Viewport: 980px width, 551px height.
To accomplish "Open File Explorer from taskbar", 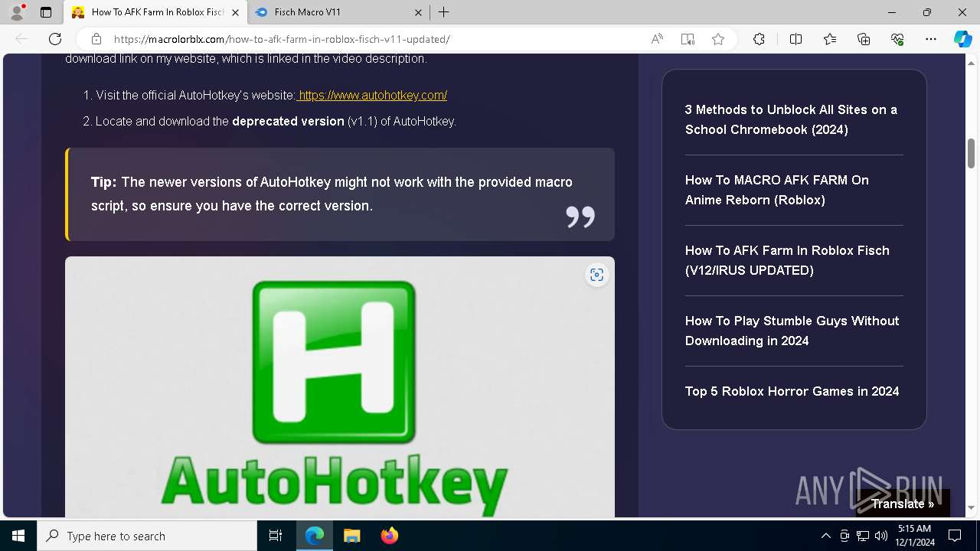I will [x=351, y=536].
